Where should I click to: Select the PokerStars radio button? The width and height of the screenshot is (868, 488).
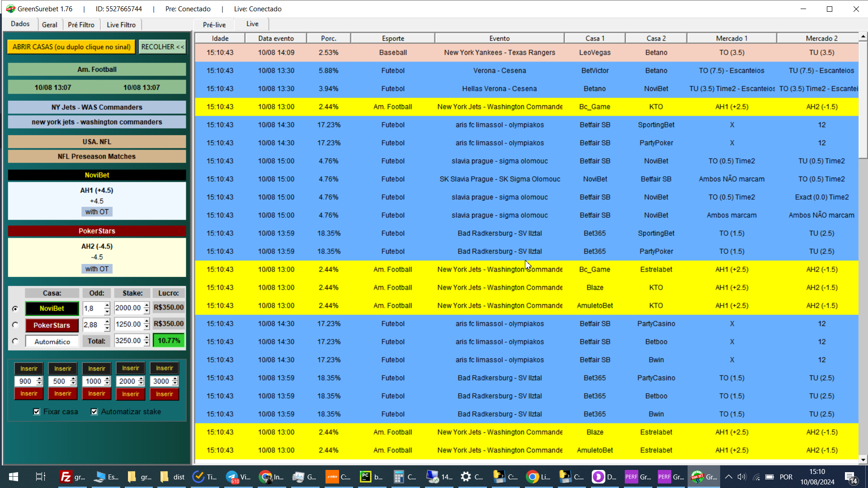click(15, 324)
